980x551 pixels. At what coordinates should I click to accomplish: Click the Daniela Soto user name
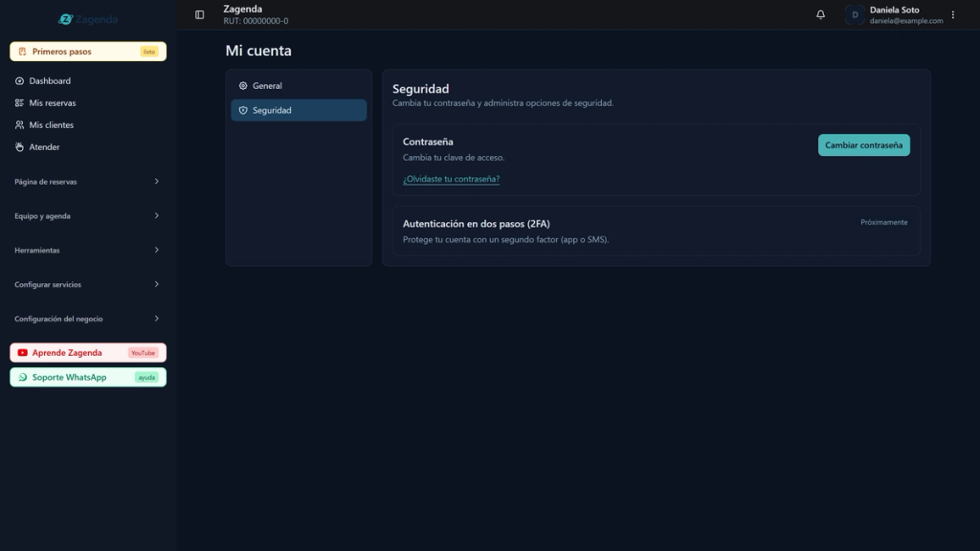[895, 10]
